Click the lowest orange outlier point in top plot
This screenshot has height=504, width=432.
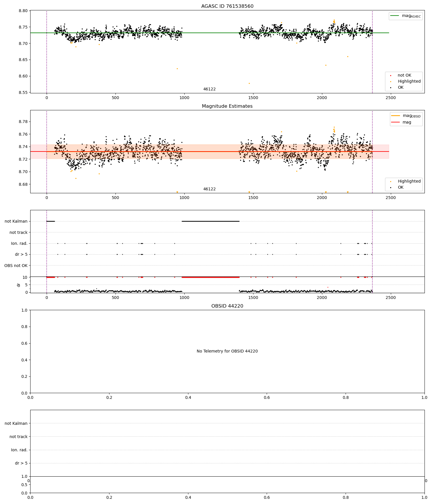click(x=249, y=84)
